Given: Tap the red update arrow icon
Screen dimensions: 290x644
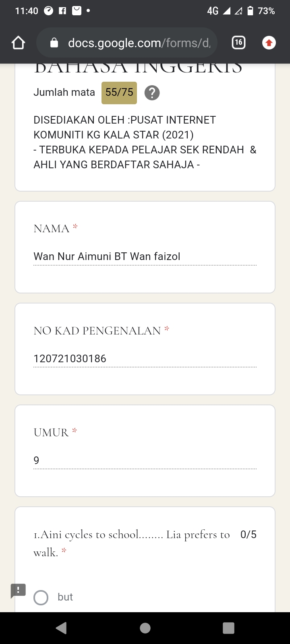Looking at the screenshot, I should tap(269, 43).
